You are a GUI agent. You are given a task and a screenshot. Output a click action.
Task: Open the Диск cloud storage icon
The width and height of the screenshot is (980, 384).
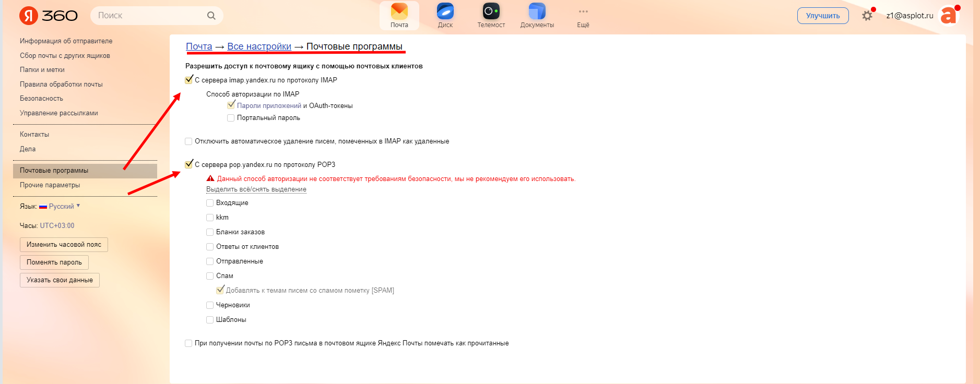coord(445,12)
